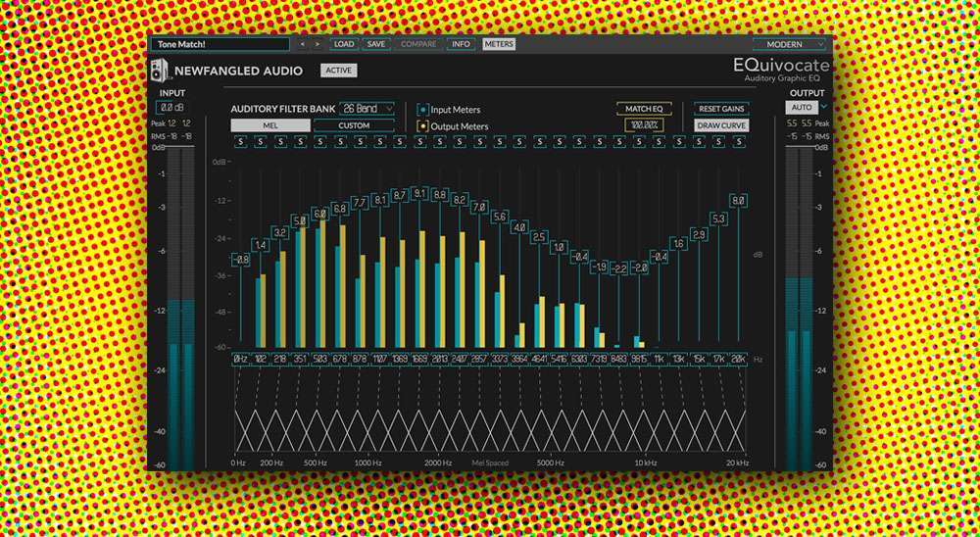
Task: Click the -2.2 gain handle
Action: pyautogui.click(x=618, y=268)
